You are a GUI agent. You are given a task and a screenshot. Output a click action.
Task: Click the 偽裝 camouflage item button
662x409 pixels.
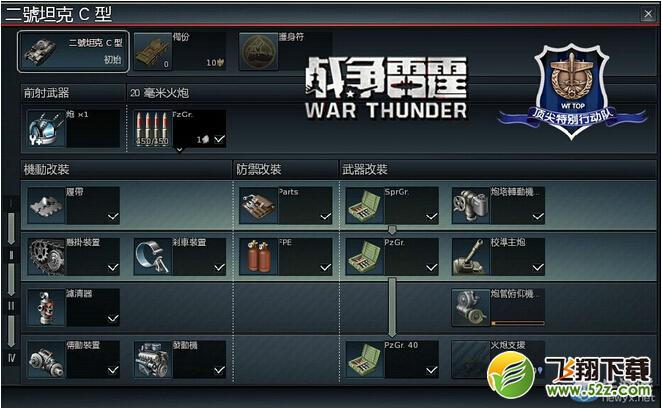pyautogui.click(x=179, y=51)
